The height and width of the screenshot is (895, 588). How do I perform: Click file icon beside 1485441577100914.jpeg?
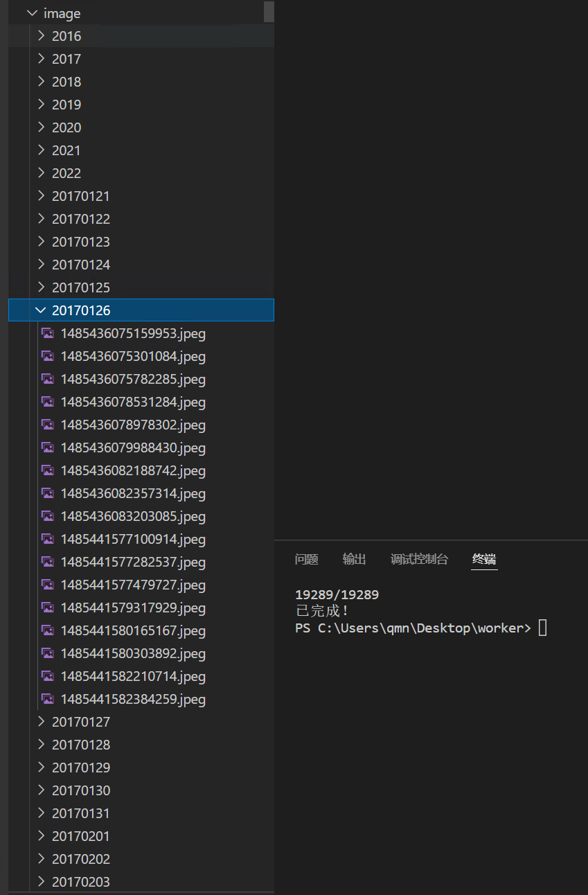(x=48, y=539)
